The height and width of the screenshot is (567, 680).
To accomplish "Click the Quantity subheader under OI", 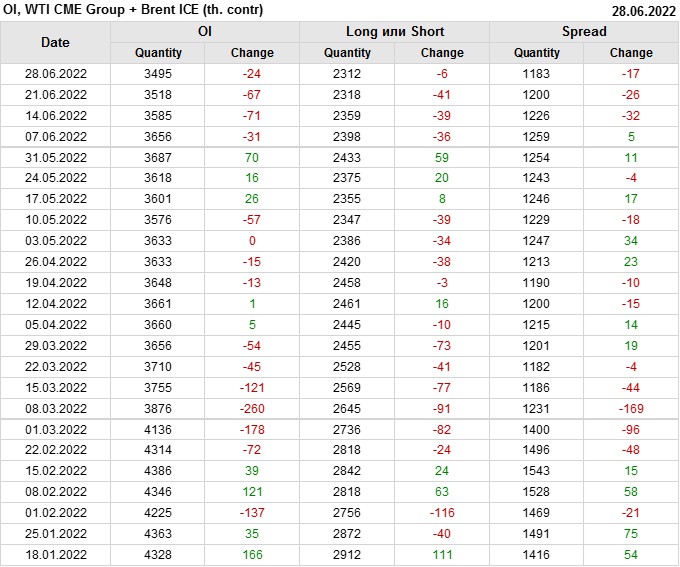I will 158,53.
